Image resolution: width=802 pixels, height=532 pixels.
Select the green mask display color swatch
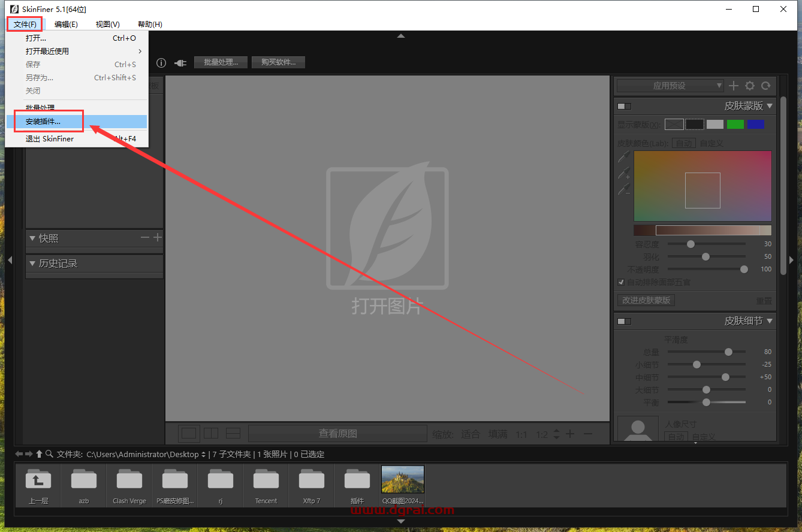[x=735, y=125]
